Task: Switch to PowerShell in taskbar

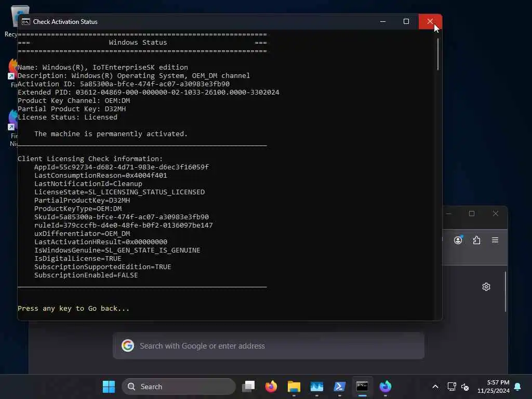Action: (x=339, y=387)
